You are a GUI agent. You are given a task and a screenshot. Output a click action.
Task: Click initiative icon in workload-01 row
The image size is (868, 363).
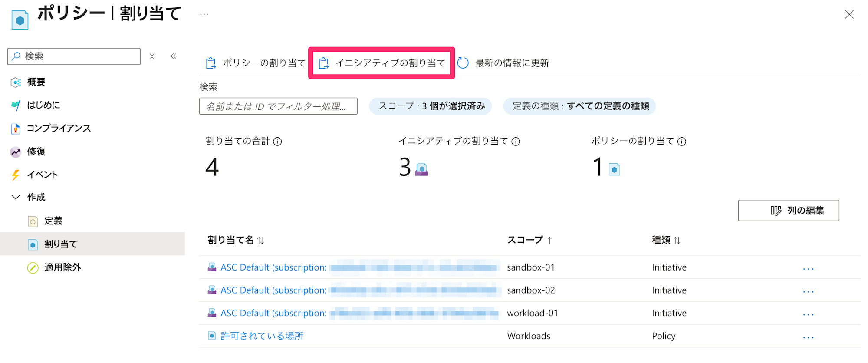click(212, 313)
